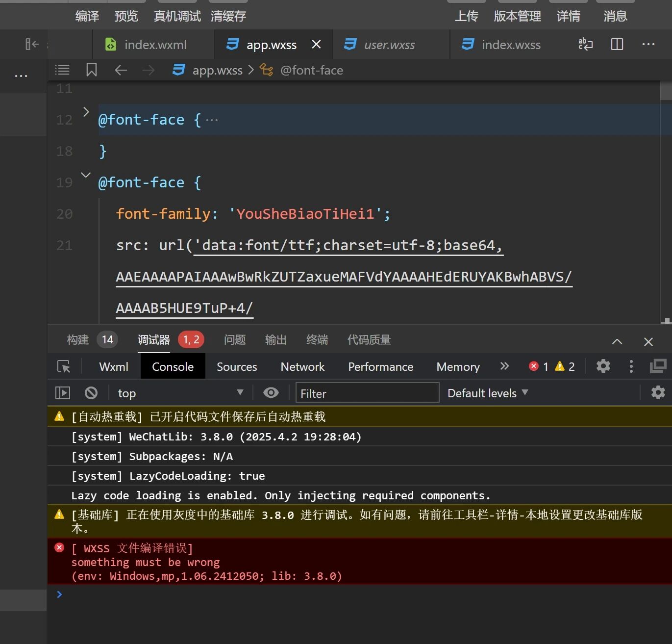Open the 问题 panel tab

235,339
